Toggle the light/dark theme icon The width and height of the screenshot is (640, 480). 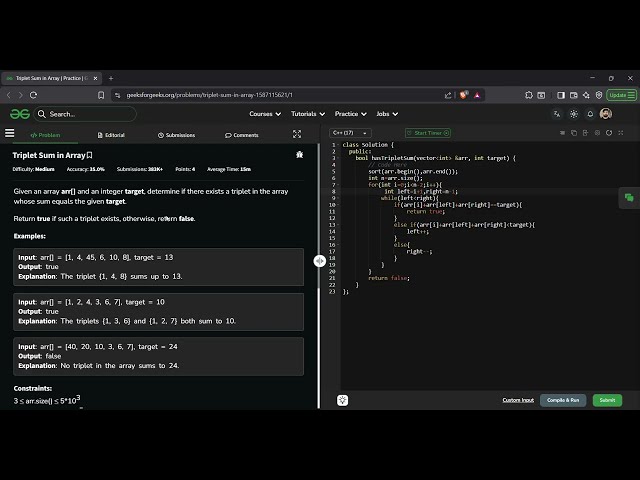(573, 114)
